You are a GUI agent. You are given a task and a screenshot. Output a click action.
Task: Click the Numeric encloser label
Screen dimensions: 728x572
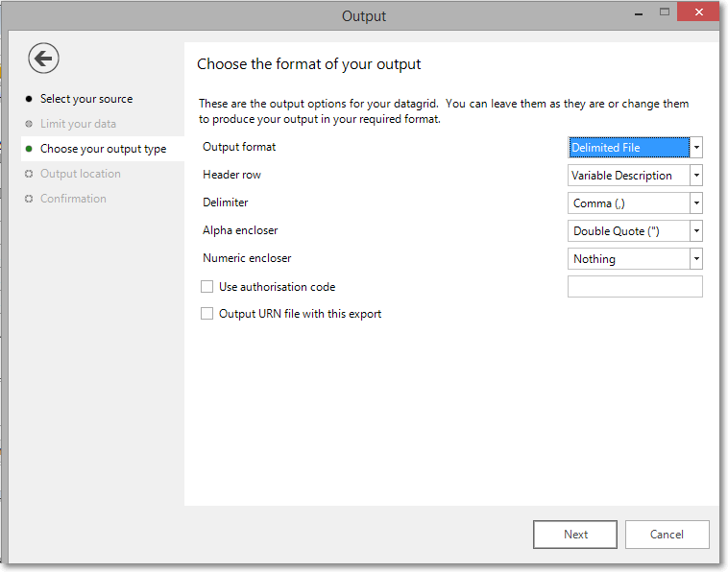tap(247, 258)
